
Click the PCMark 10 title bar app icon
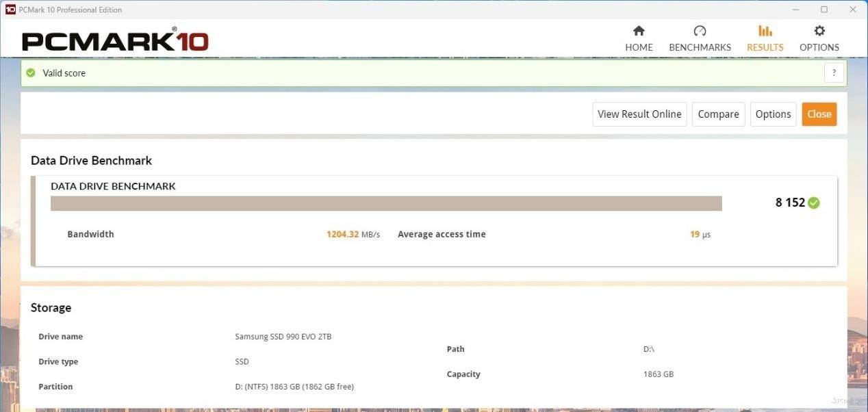[10, 10]
